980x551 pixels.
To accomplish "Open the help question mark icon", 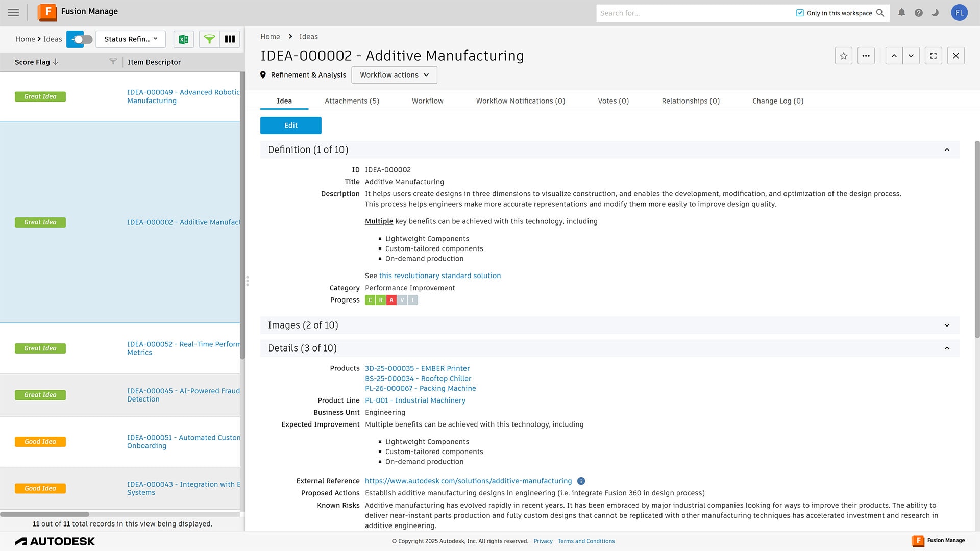I will [918, 13].
